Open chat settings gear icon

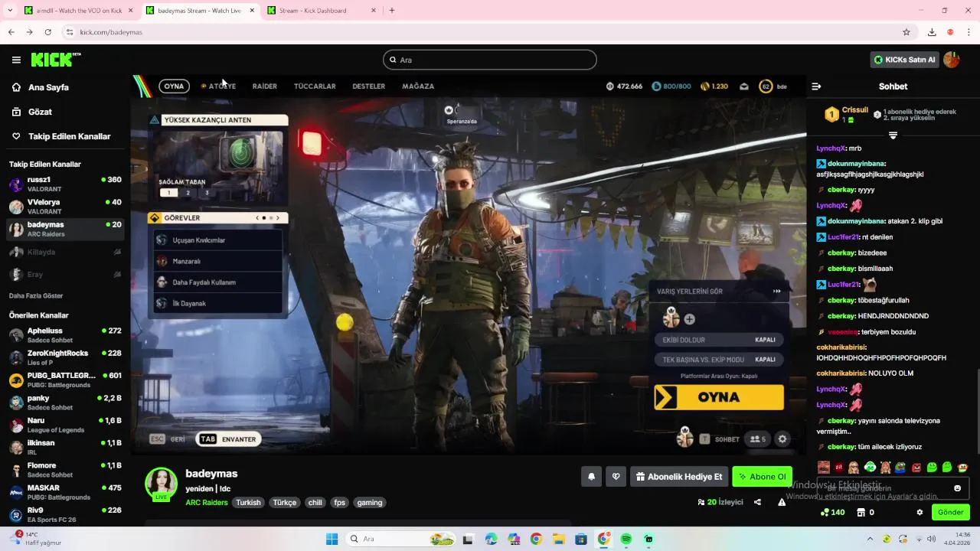pos(920,512)
